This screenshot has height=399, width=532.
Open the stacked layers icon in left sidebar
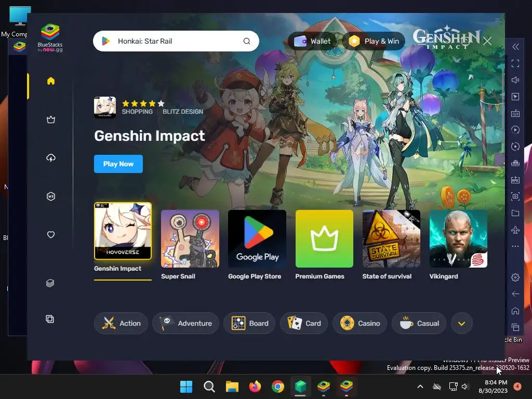tap(50, 283)
